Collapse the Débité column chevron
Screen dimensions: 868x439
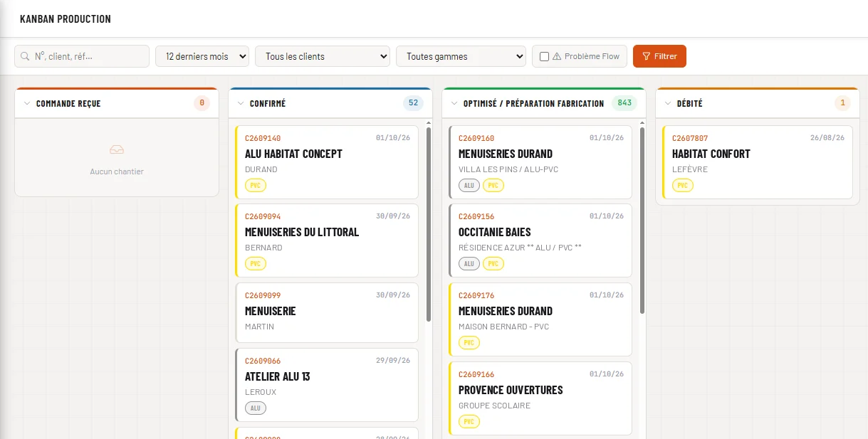(x=668, y=103)
